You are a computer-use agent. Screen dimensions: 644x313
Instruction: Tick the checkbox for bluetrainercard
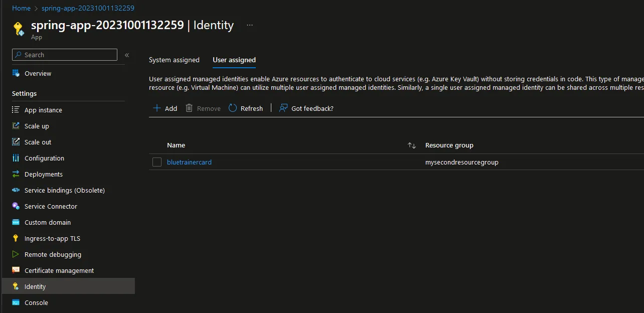tap(157, 162)
